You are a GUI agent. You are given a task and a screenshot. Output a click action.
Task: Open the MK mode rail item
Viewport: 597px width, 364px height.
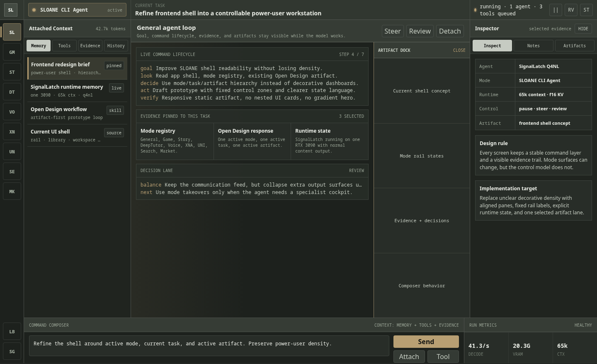pyautogui.click(x=12, y=192)
